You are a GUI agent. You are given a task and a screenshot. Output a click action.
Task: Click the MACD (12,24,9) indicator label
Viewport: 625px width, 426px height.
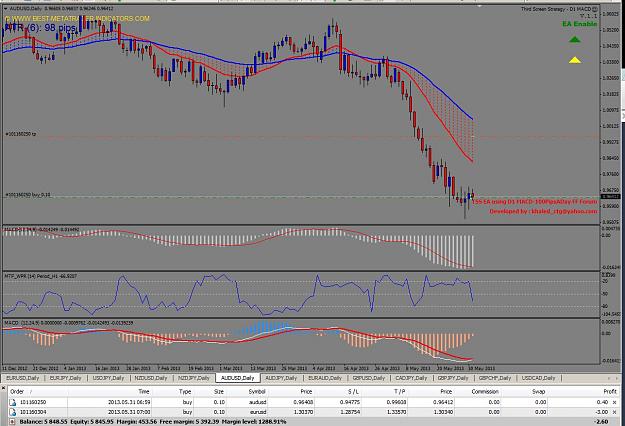click(x=69, y=323)
